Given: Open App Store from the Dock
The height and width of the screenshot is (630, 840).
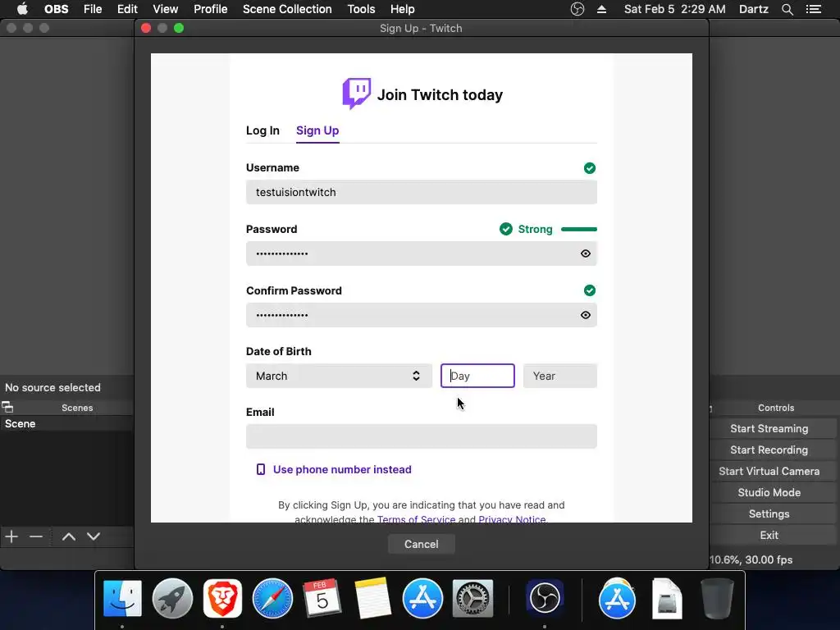Looking at the screenshot, I should click(422, 598).
